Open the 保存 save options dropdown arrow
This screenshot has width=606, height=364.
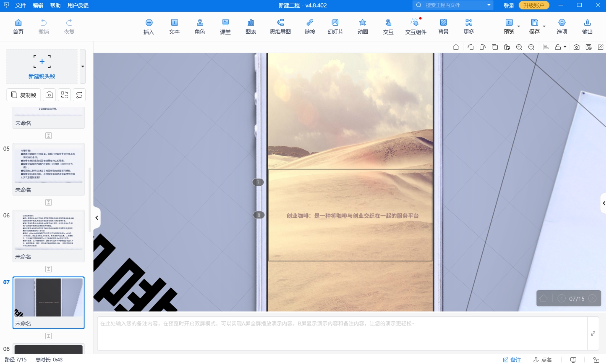[544, 26]
